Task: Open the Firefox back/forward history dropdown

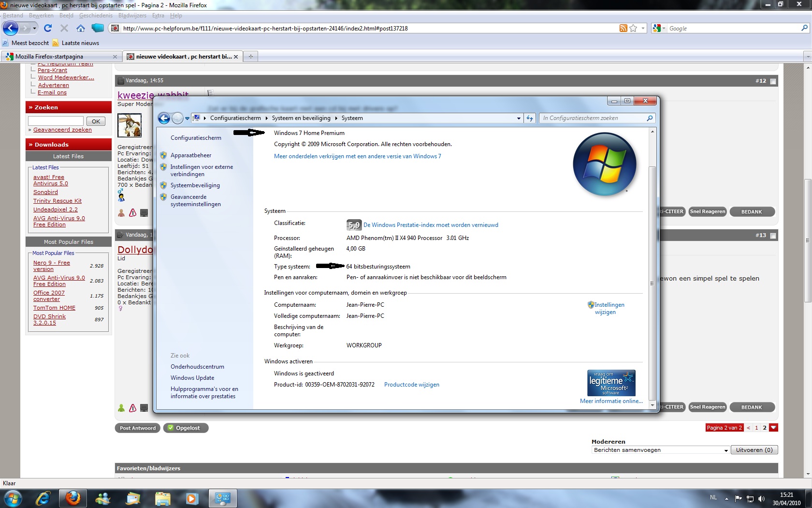Action: pyautogui.click(x=35, y=28)
